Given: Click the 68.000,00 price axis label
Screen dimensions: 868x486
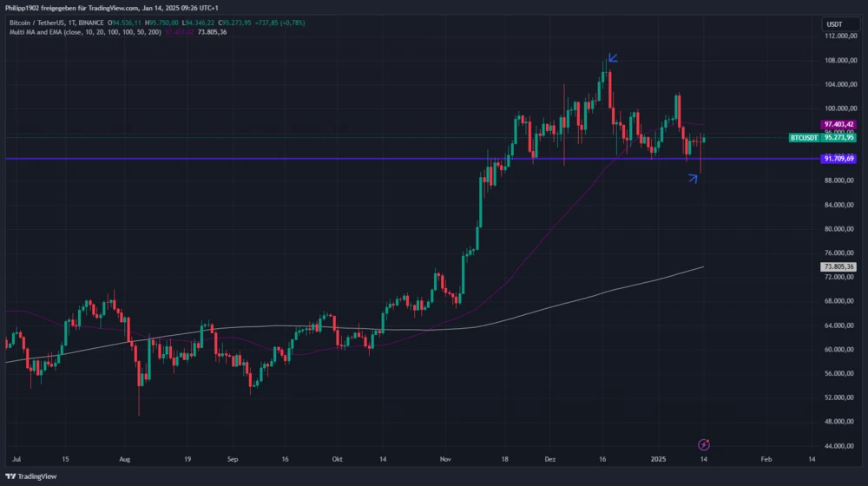Looking at the screenshot, I should pyautogui.click(x=840, y=301).
